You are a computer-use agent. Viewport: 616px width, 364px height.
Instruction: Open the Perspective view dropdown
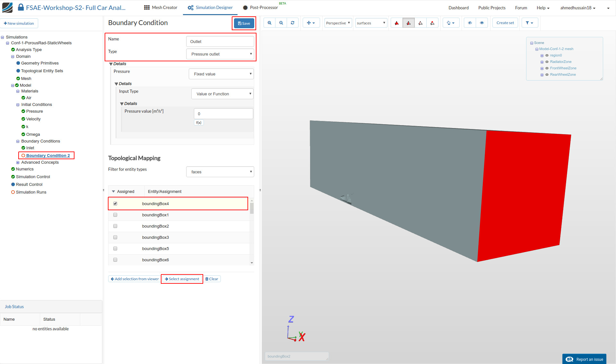(x=338, y=23)
